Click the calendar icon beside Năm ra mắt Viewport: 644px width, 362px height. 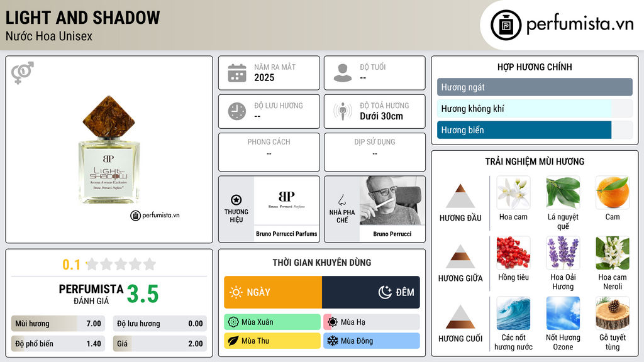coord(237,73)
